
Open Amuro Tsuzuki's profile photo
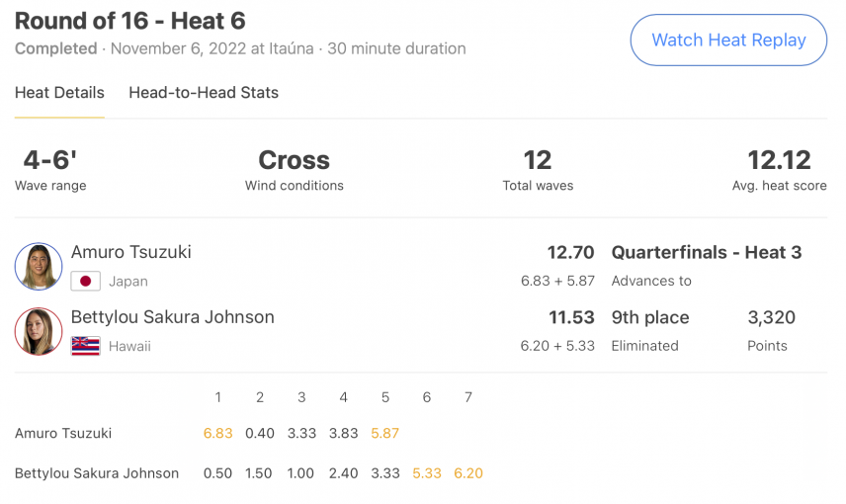39,267
